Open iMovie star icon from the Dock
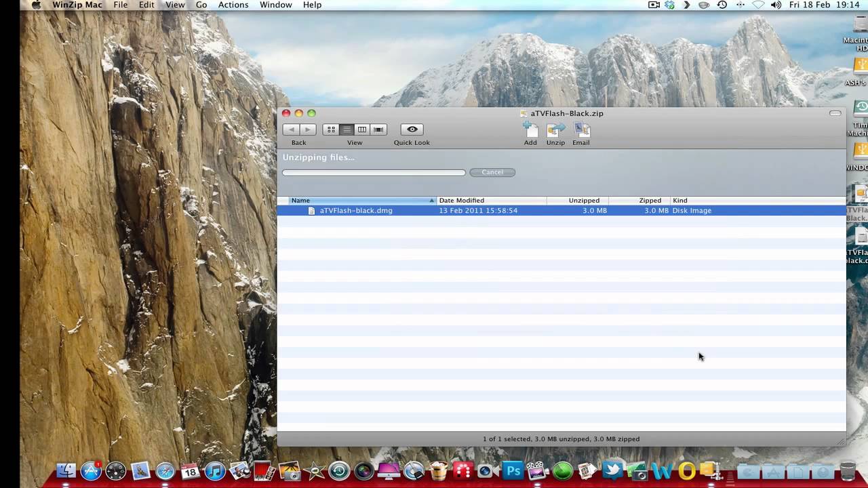Image resolution: width=868 pixels, height=488 pixels. point(314,471)
